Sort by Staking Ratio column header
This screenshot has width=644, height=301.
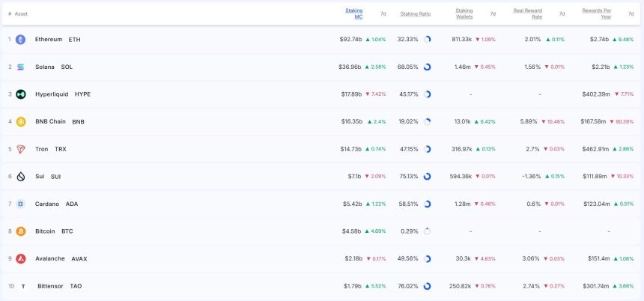[416, 13]
